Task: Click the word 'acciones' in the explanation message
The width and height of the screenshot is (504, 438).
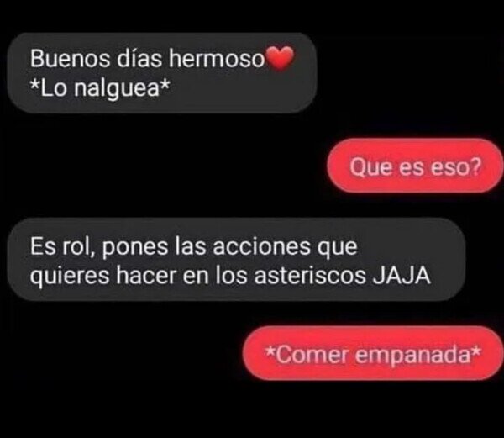Action: (x=261, y=246)
